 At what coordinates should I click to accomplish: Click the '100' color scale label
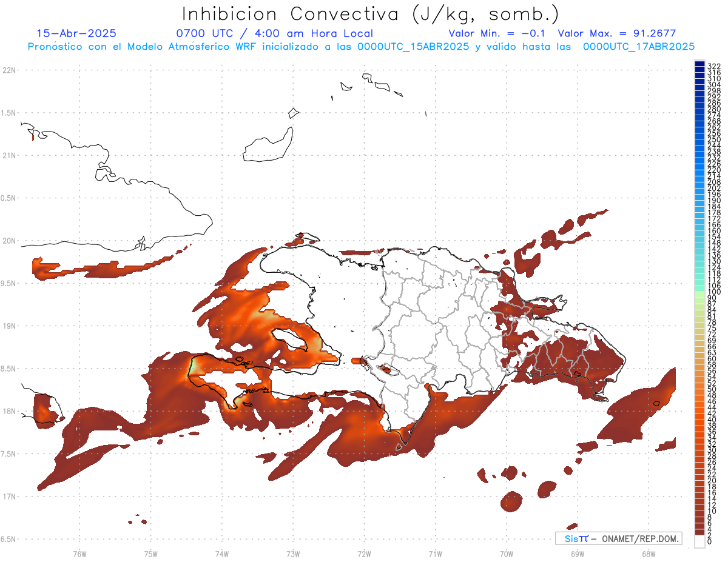pyautogui.click(x=713, y=292)
